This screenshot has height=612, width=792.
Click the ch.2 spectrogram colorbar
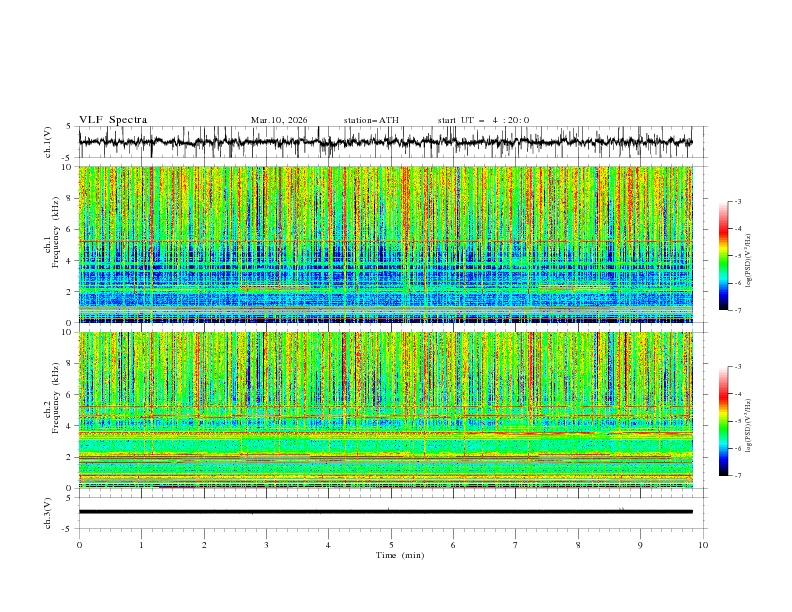point(723,421)
